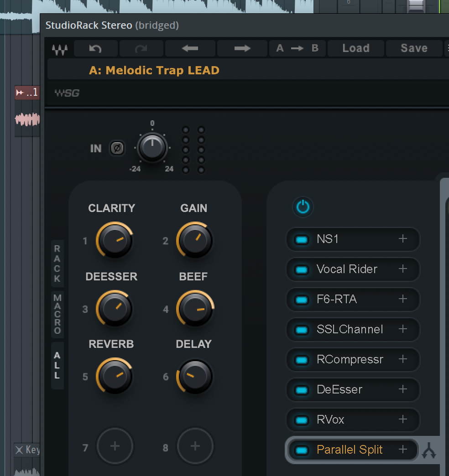Select the RACK tab
Image resolution: width=449 pixels, height=476 pixels.
pyautogui.click(x=57, y=263)
